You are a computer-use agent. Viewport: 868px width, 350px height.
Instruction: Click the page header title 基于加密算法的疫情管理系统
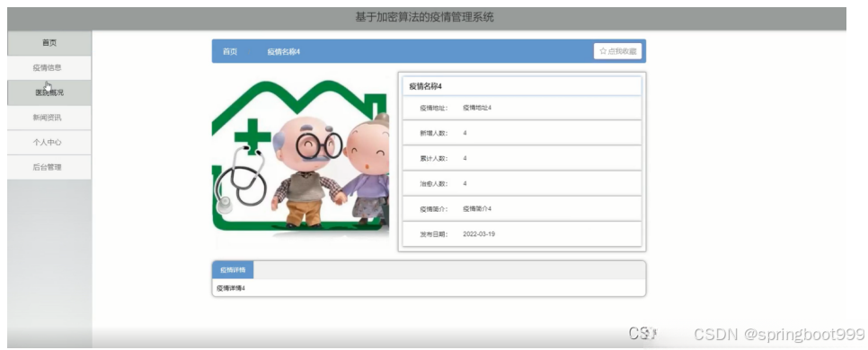[425, 17]
